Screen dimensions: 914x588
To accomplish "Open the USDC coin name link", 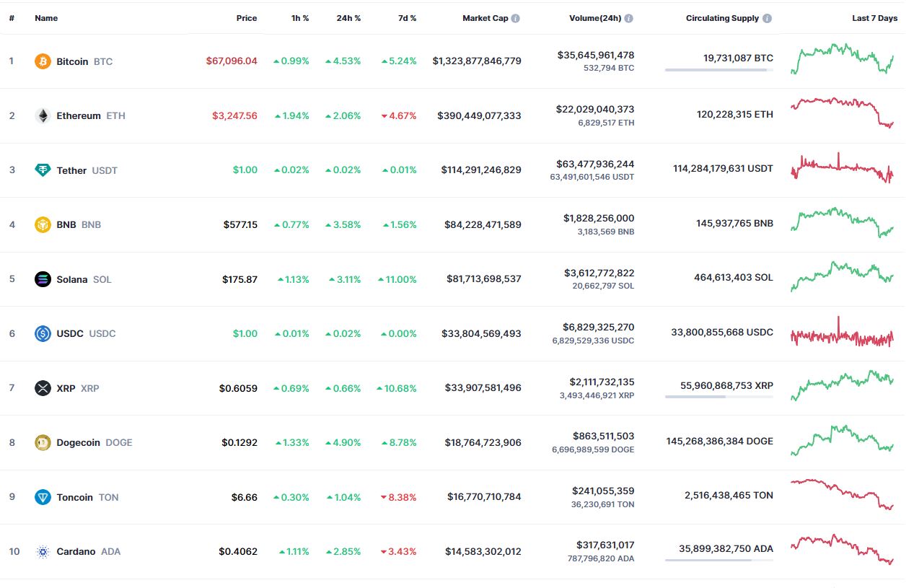I will click(70, 333).
